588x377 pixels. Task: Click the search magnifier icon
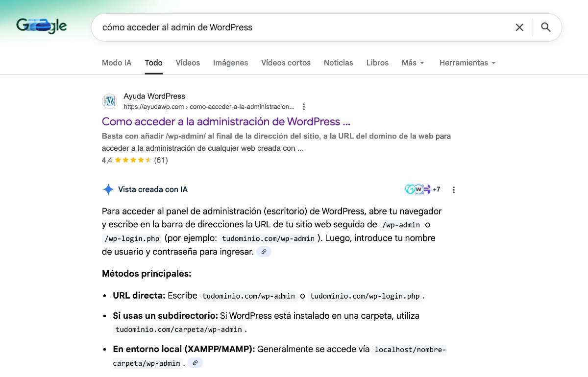546,27
